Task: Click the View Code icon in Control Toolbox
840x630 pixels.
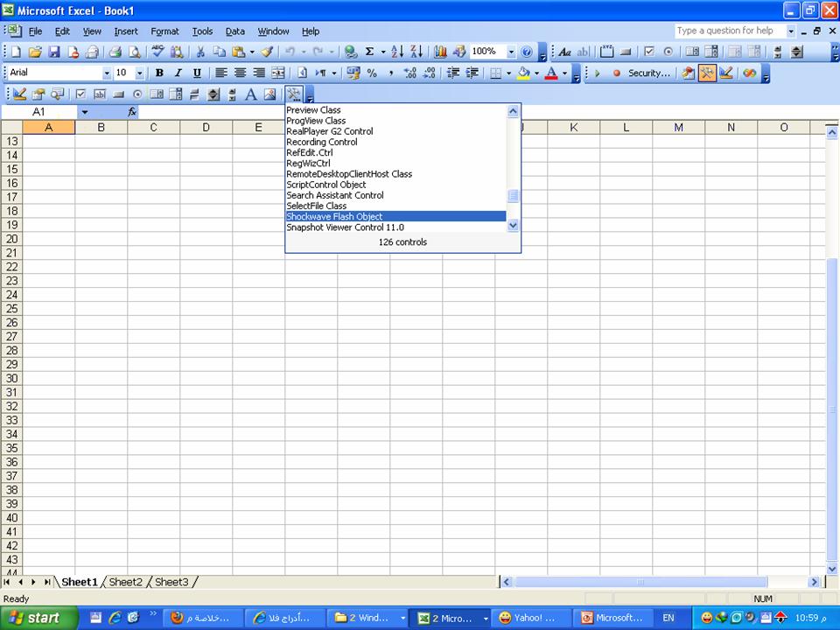Action: point(57,94)
